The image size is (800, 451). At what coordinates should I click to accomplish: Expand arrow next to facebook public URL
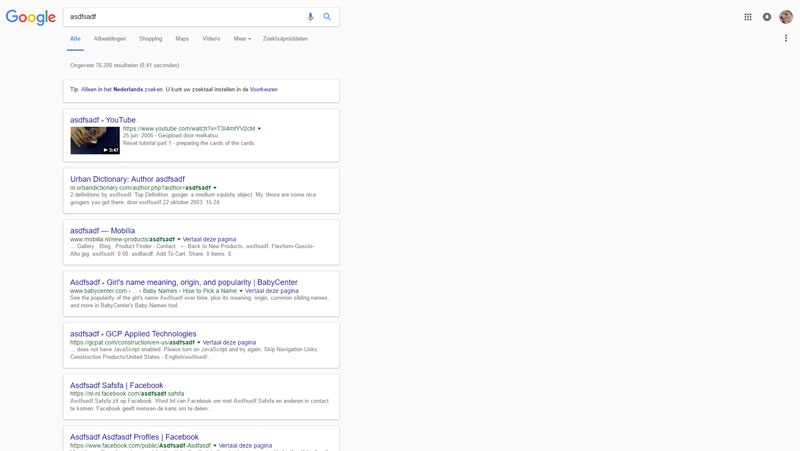[215, 445]
